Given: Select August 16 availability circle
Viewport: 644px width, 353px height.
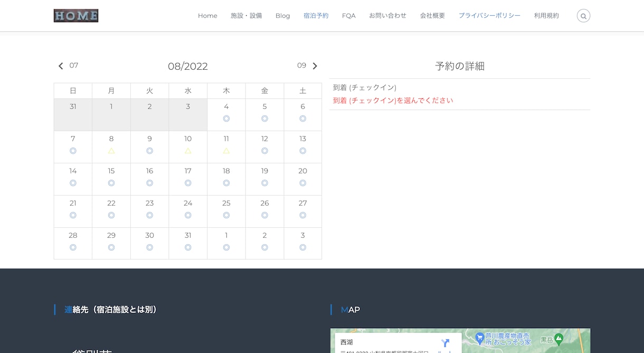Looking at the screenshot, I should pos(150,183).
